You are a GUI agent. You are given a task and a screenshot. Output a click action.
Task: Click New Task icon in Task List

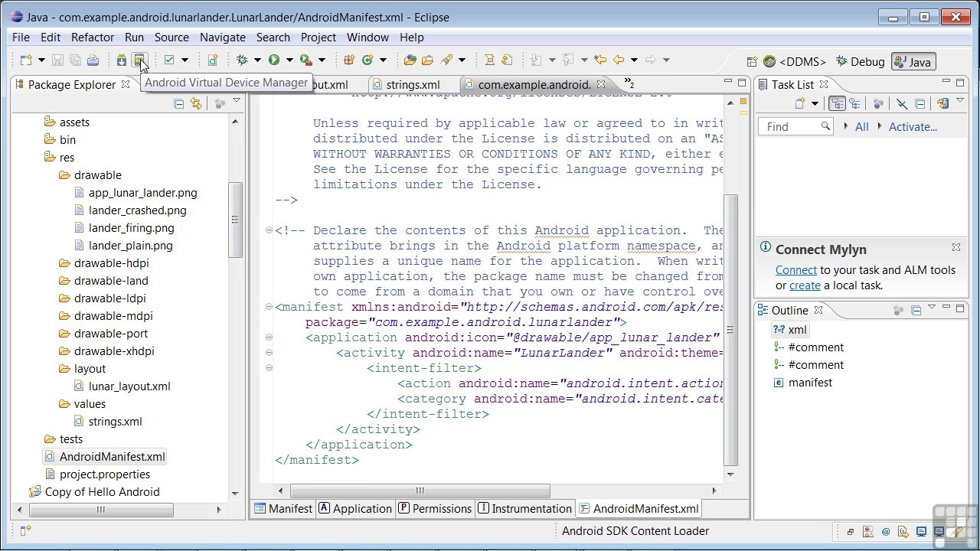tap(800, 103)
